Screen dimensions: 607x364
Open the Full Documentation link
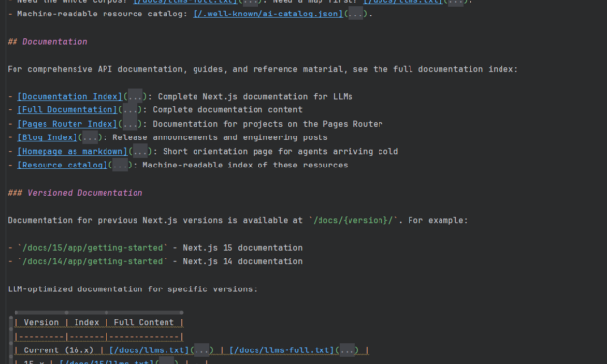click(68, 110)
